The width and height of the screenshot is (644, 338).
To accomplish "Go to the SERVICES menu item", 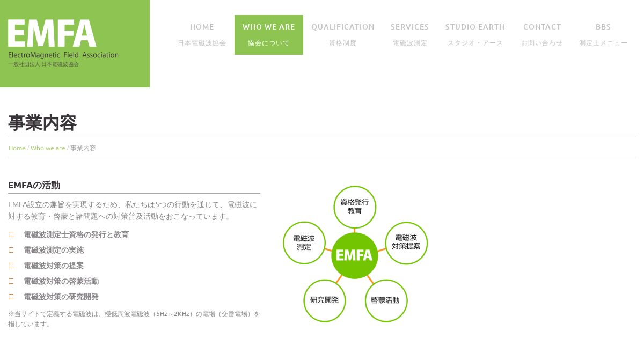I will coord(409,35).
